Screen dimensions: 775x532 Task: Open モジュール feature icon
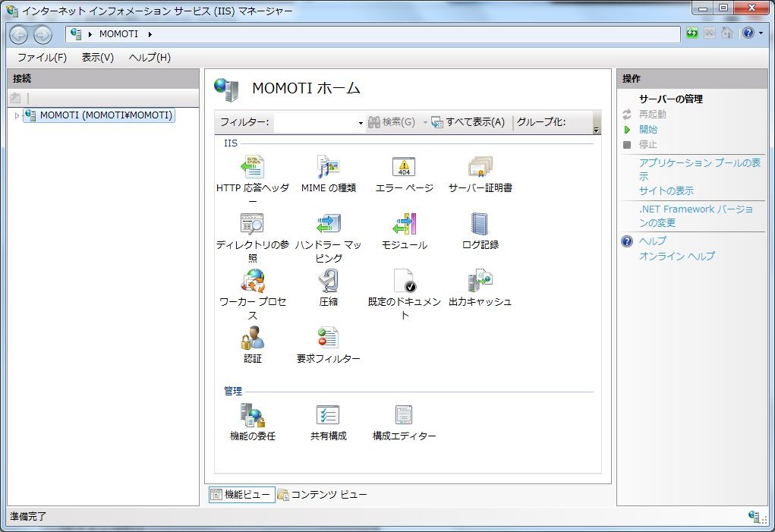(x=404, y=224)
